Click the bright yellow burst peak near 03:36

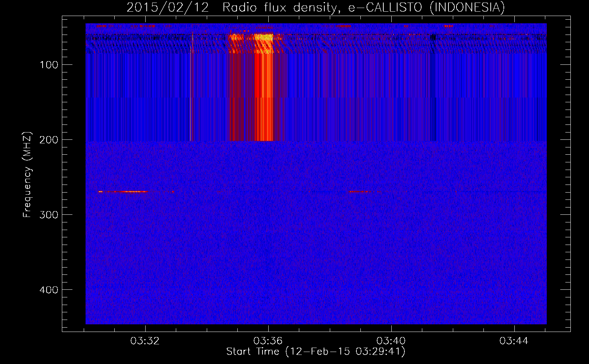pos(264,37)
